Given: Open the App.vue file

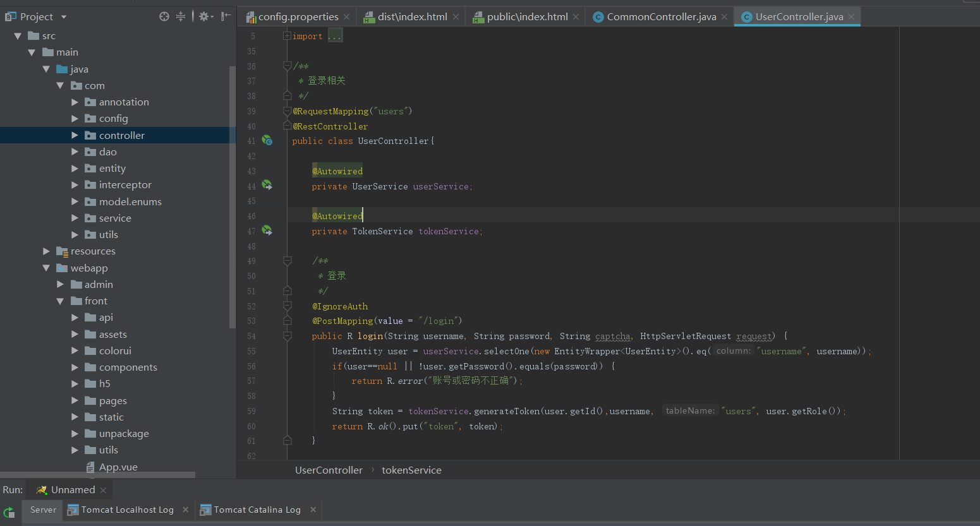Looking at the screenshot, I should pos(118,467).
